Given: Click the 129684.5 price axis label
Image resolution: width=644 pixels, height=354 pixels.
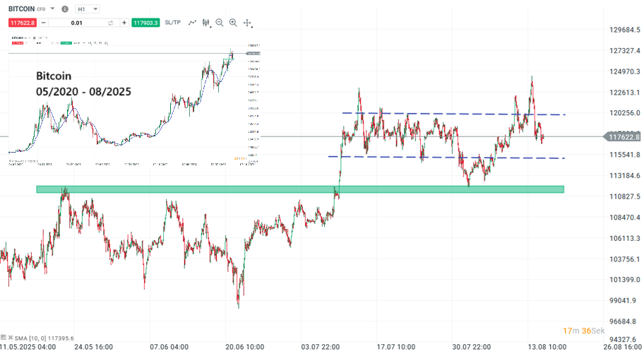Looking at the screenshot, I should pos(625,30).
